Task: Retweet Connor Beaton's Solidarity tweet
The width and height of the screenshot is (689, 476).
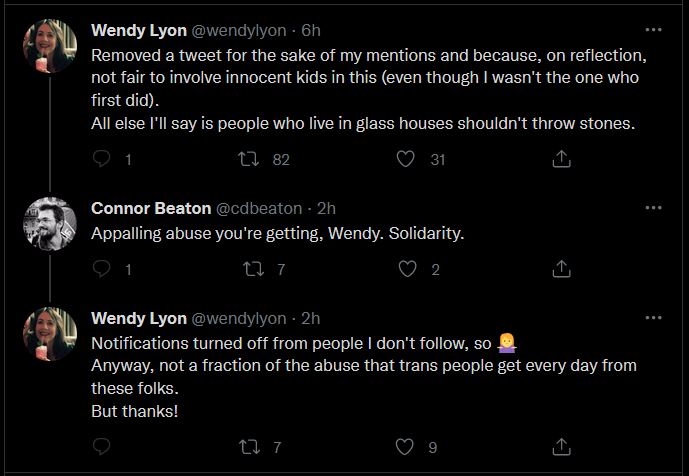Action: tap(253, 268)
